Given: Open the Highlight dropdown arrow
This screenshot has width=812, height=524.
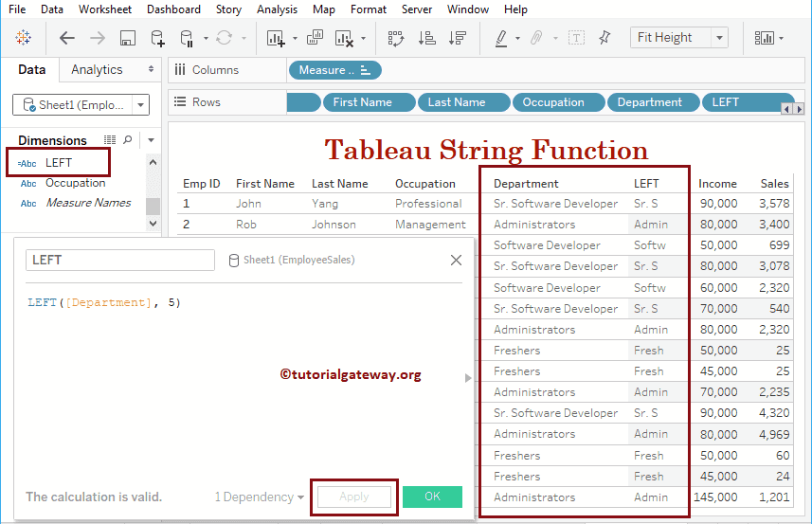Looking at the screenshot, I should 517,38.
